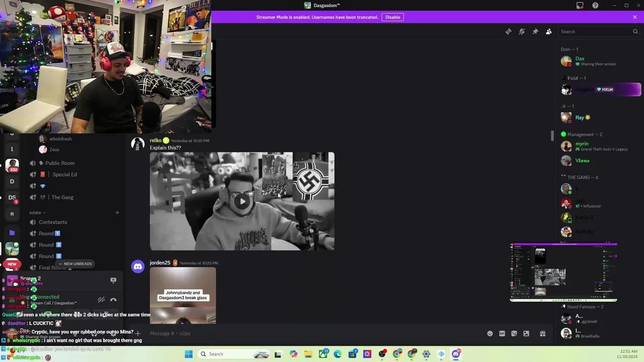Jump to unreads with New Unreads pill
Image resolution: width=644 pixels, height=362 pixels.
point(75,263)
